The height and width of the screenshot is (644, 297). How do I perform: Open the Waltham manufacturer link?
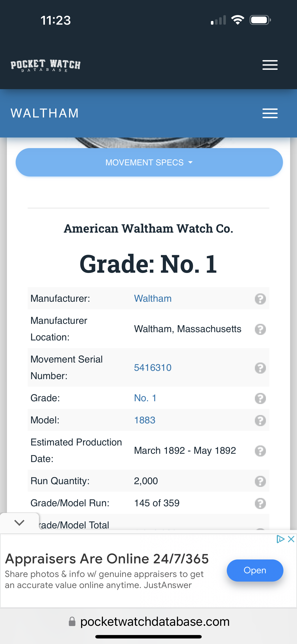coord(153,299)
